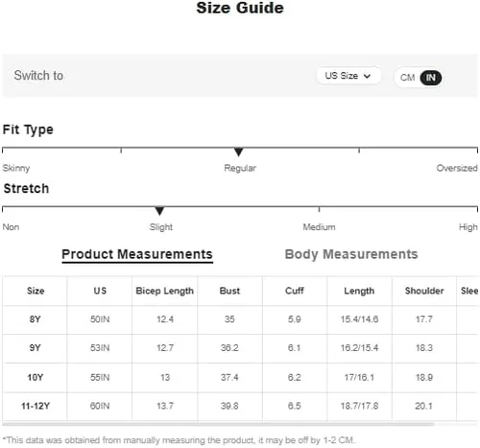Click the Medium stretch label

tap(319, 227)
